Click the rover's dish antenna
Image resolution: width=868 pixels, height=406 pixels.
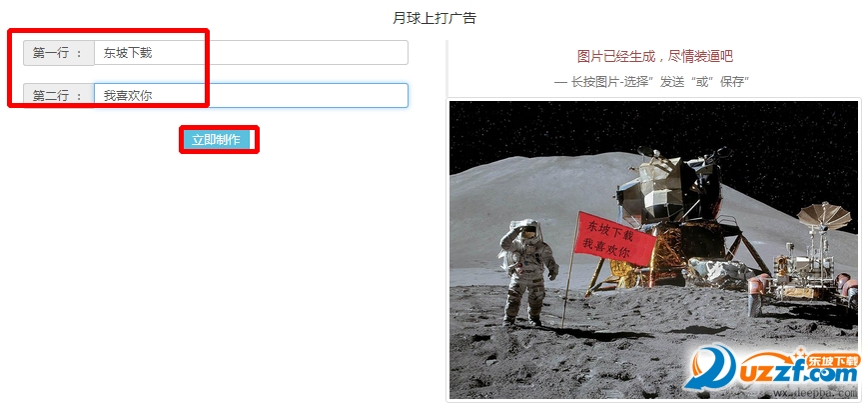(x=824, y=216)
